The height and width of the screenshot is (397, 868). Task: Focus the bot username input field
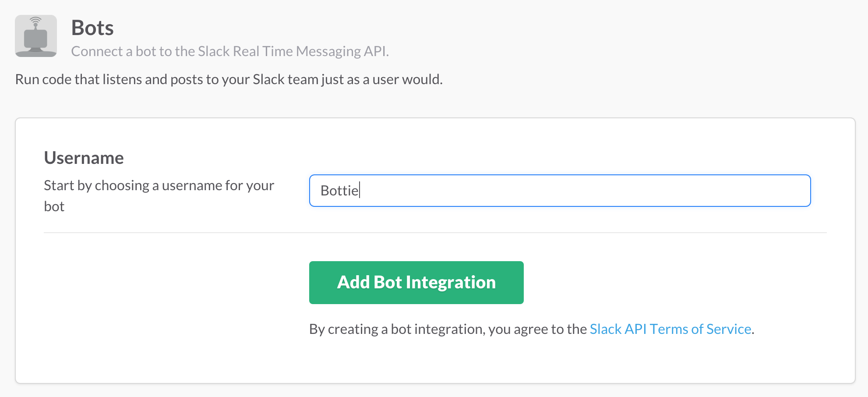(x=560, y=191)
